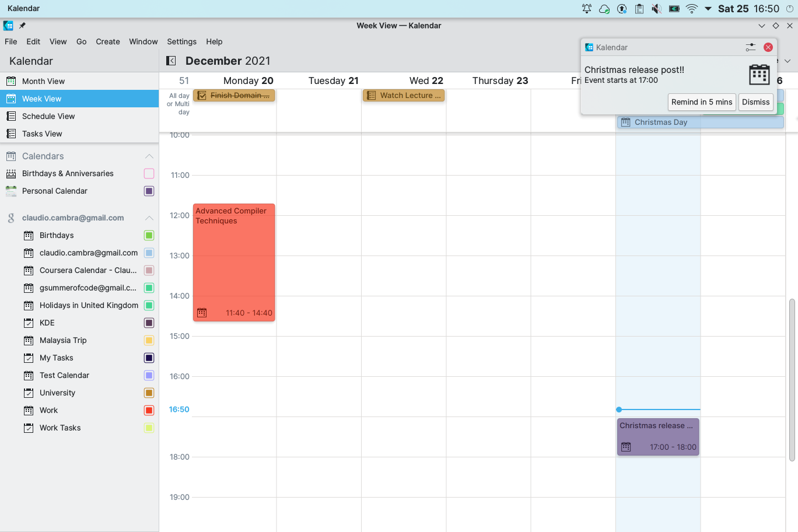Expand the system tray hidden icons arrow
Image resolution: width=798 pixels, height=532 pixels.
[708, 9]
